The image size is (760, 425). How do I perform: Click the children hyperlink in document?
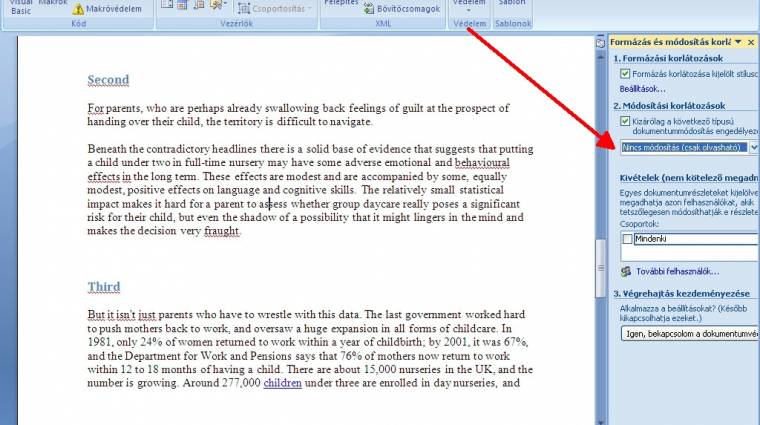[x=282, y=382]
